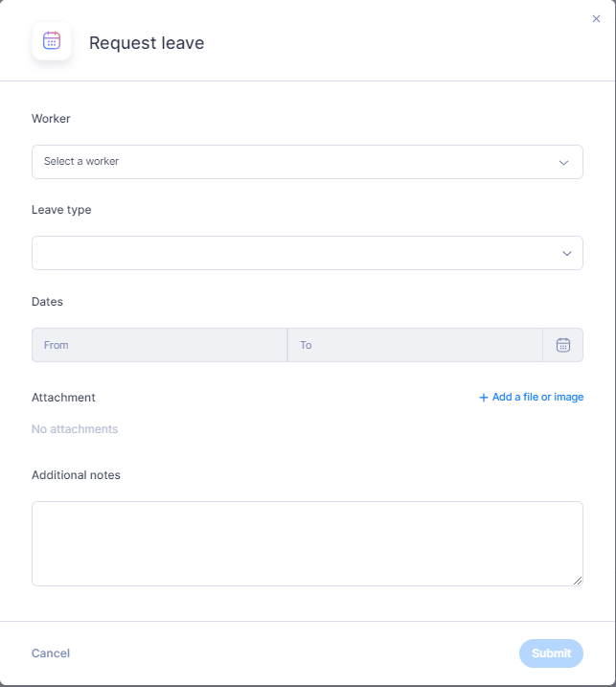Click the Additional notes label
The width and height of the screenshot is (616, 687).
pyautogui.click(x=76, y=475)
